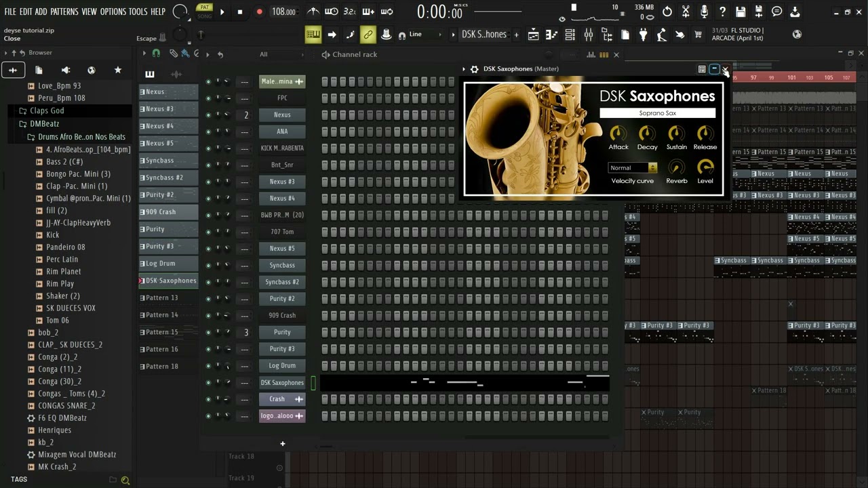Add new pattern with plus button
Image resolution: width=868 pixels, height=488 pixels.
coord(516,35)
